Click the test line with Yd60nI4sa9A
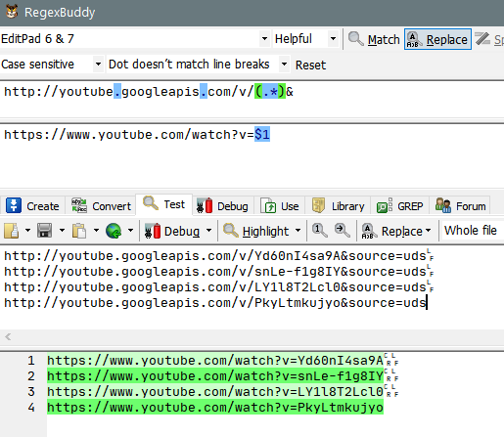Screen dimensions: 504x437 pos(215,256)
